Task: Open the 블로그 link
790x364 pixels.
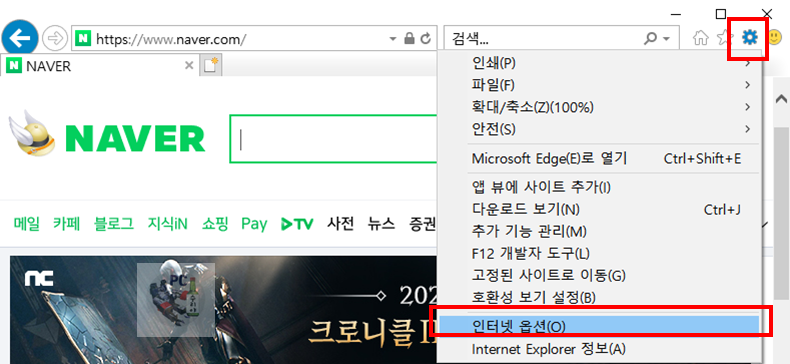Action: [x=114, y=223]
